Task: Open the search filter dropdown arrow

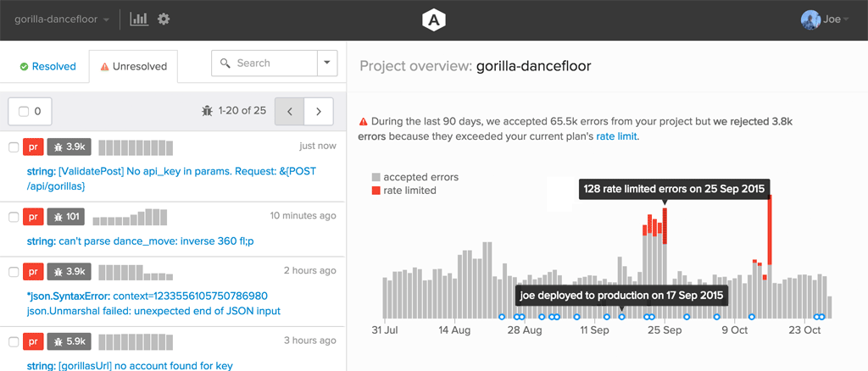Action: click(x=327, y=63)
